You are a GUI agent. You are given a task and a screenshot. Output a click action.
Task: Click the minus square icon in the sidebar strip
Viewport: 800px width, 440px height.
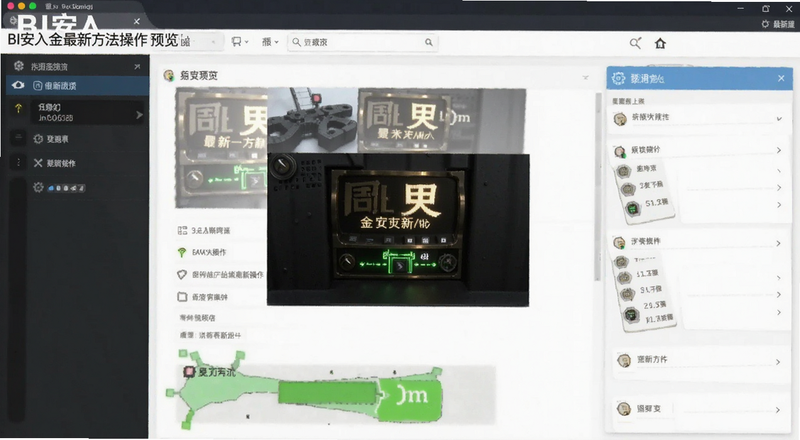[x=18, y=137]
